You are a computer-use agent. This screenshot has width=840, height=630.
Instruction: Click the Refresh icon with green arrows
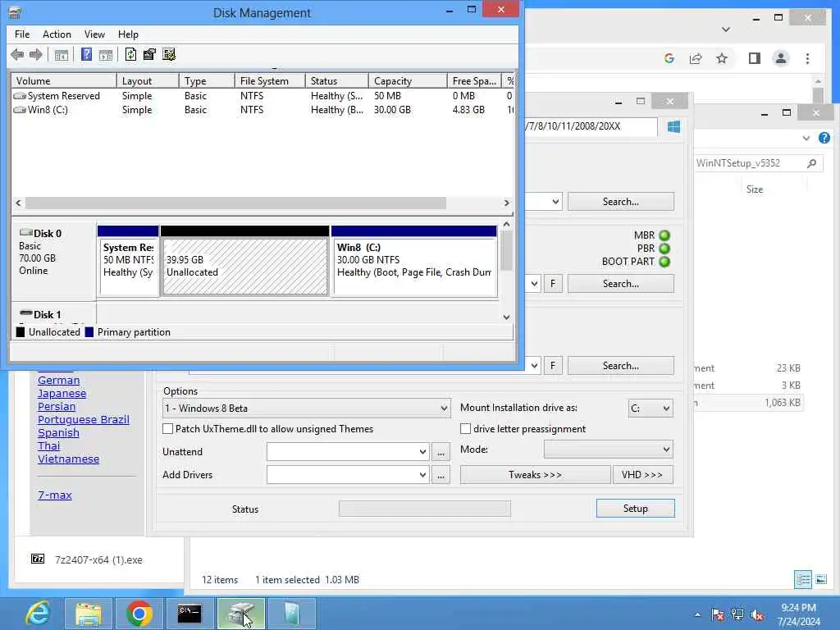coord(130,54)
